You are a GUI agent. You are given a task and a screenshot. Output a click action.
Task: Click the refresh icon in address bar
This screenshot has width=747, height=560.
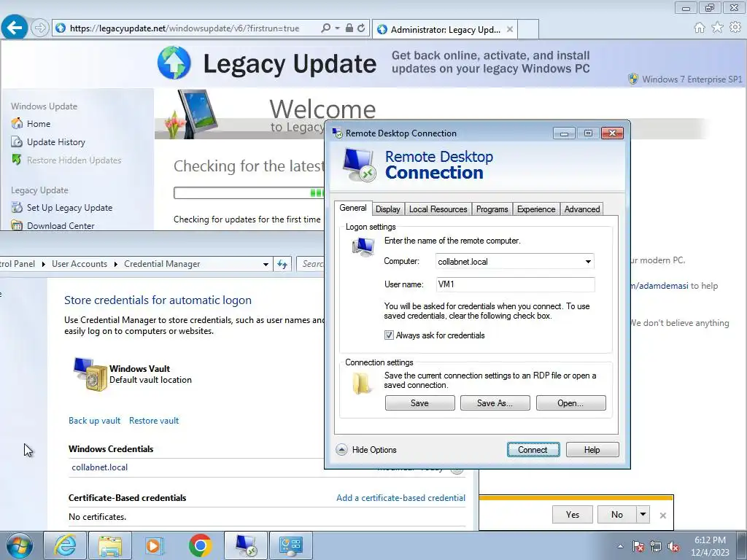click(x=361, y=28)
